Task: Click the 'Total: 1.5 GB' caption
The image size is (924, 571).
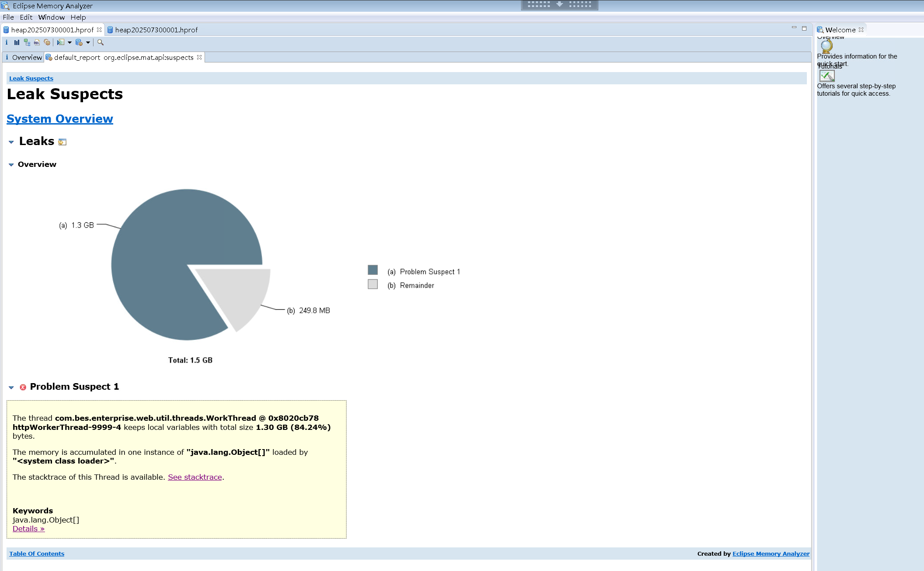Action: click(190, 360)
